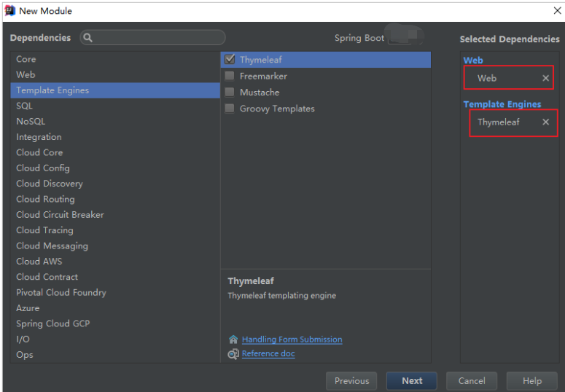
Task: Uncheck the Thymeleaf checkbox
Action: tap(230, 60)
